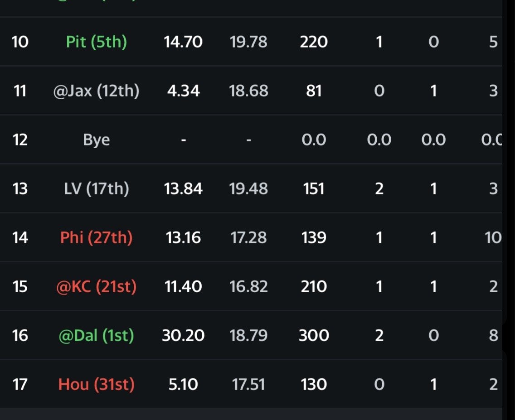This screenshot has width=515, height=420.
Task: Select the week 12 row number
Action: 20,140
